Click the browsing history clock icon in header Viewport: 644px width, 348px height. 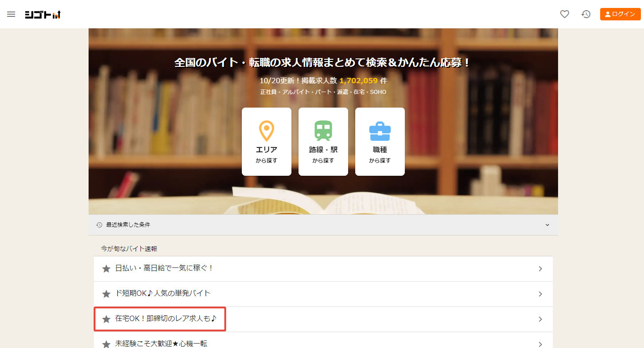coord(586,14)
